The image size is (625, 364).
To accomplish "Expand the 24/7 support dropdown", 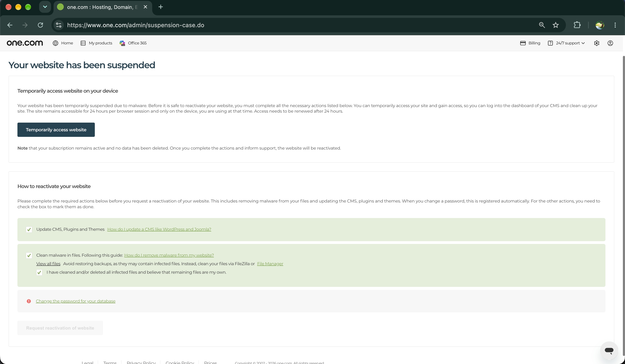I will point(566,43).
